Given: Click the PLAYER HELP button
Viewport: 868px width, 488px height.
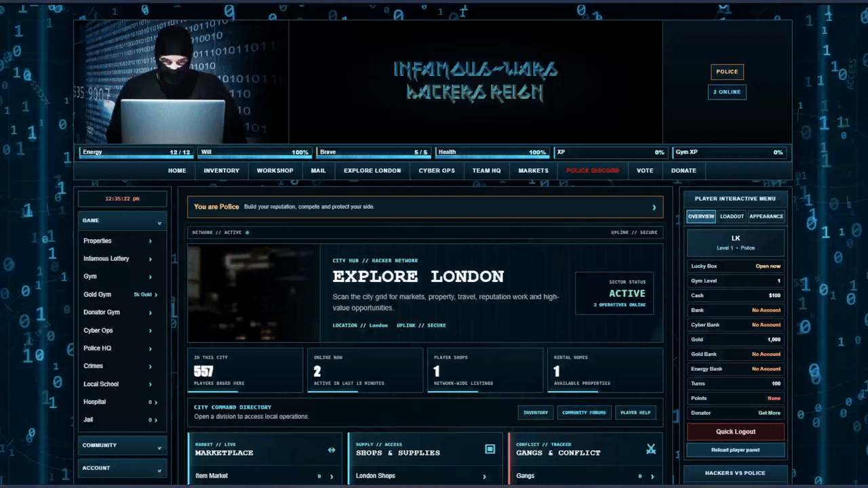Looking at the screenshot, I should pyautogui.click(x=635, y=412).
